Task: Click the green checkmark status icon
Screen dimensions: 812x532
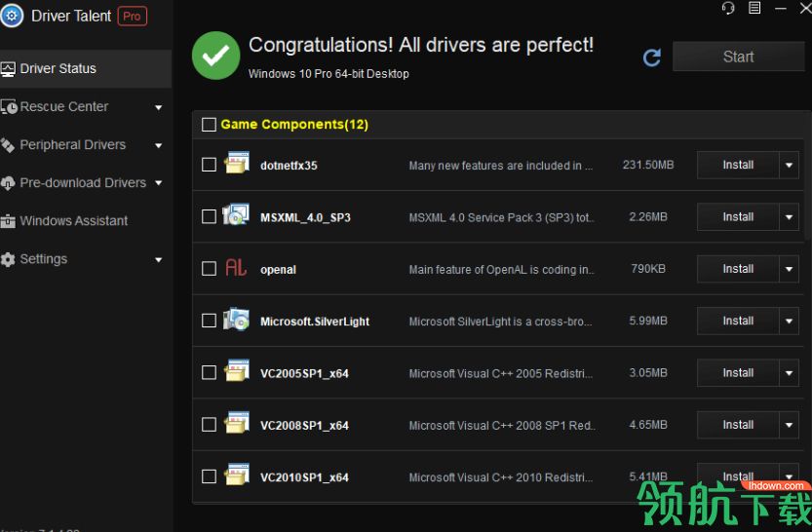Action: coord(216,56)
